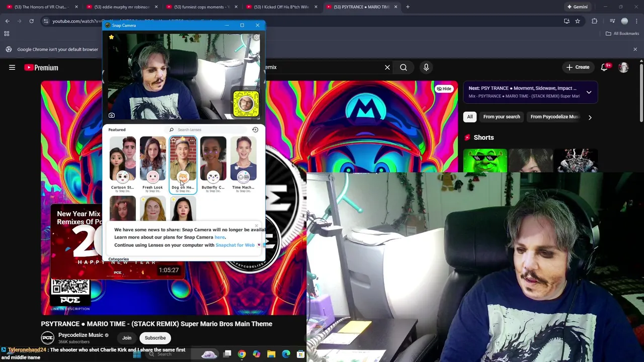The height and width of the screenshot is (362, 644).
Task: Switch to 'funniest cops moments' tab
Action: pyautogui.click(x=202, y=7)
